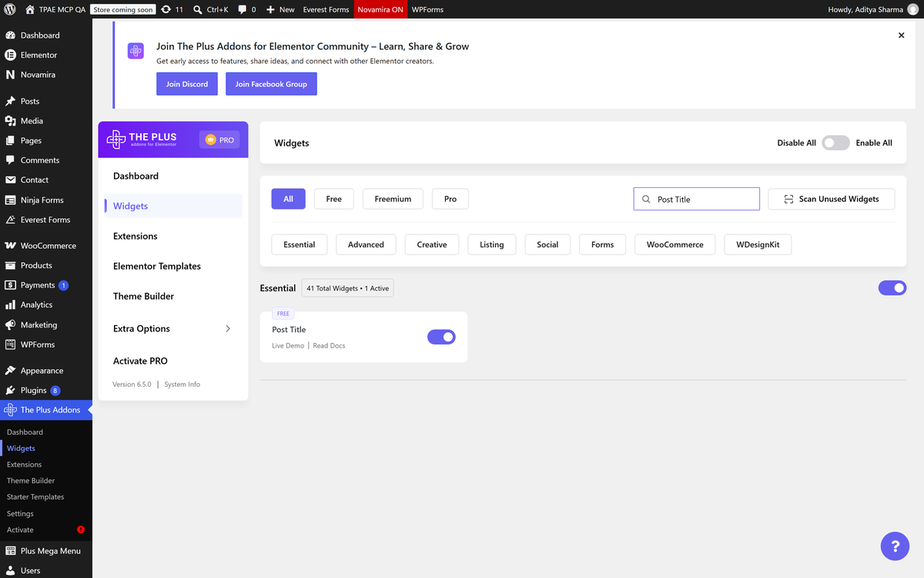Click the Ninja Forms icon in sidebar
This screenshot has width=924, height=578.
(10, 200)
